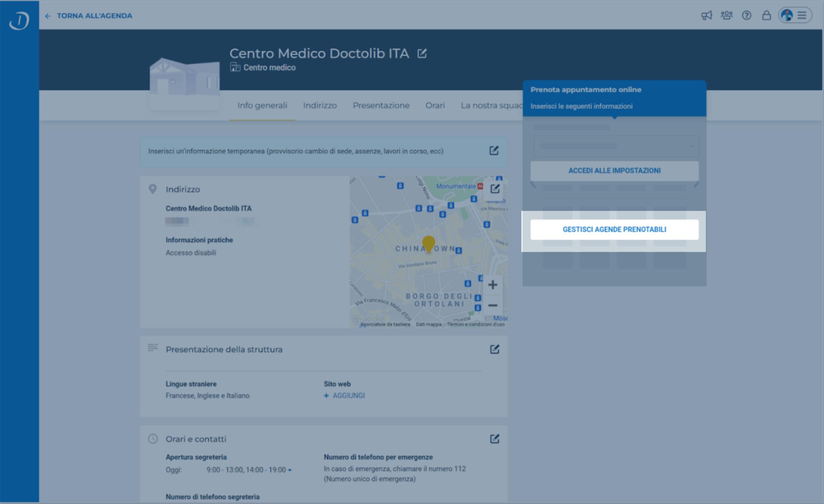Open the La nostra squadra tab
824x504 pixels.
click(x=491, y=105)
